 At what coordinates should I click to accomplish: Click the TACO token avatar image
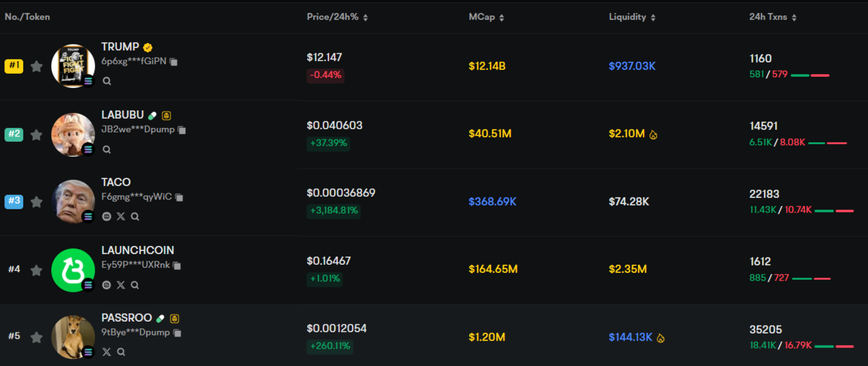(73, 201)
